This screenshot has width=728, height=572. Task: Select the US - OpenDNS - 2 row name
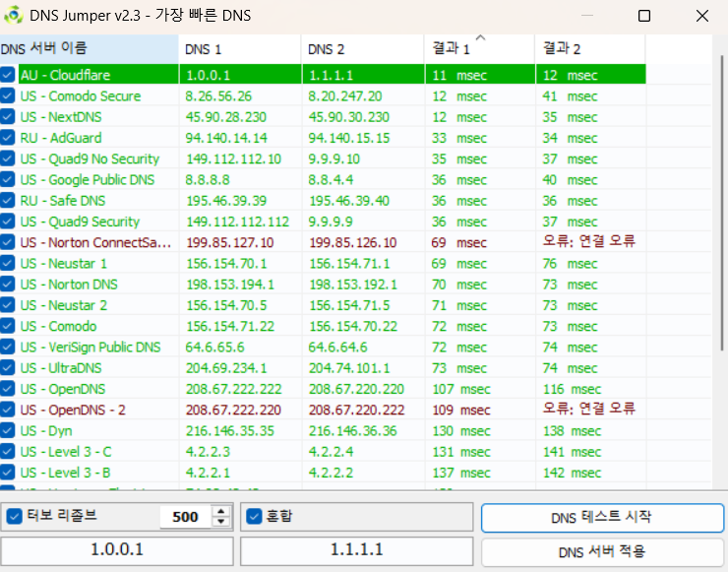[73, 410]
